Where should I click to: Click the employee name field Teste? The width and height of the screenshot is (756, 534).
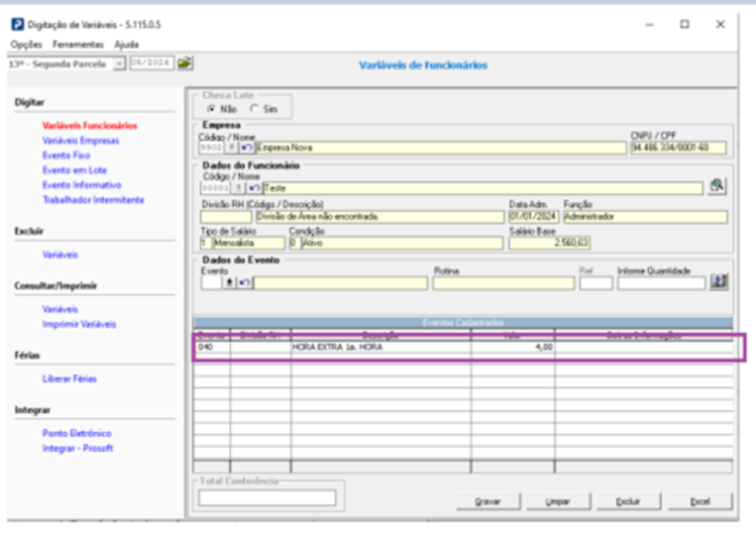[x=483, y=188]
